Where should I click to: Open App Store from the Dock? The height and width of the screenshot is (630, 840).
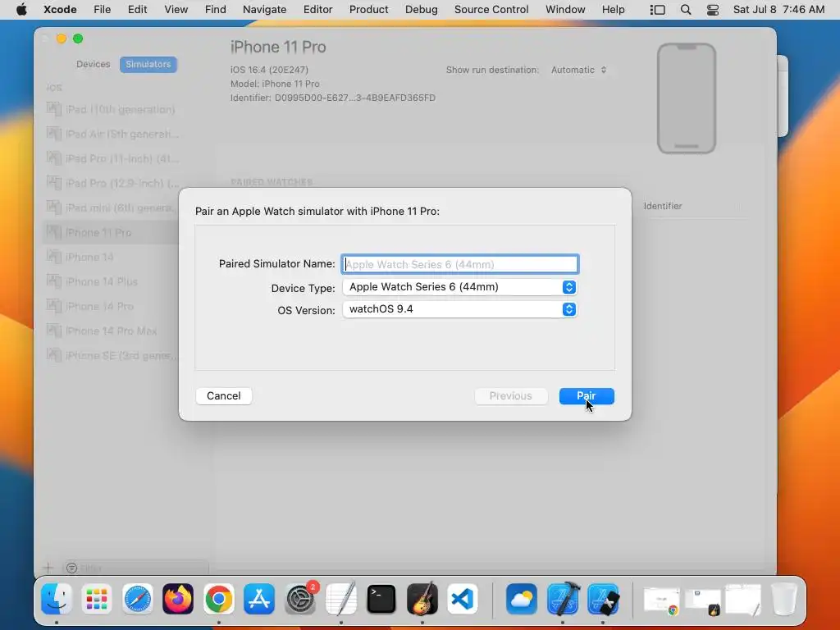tap(259, 598)
